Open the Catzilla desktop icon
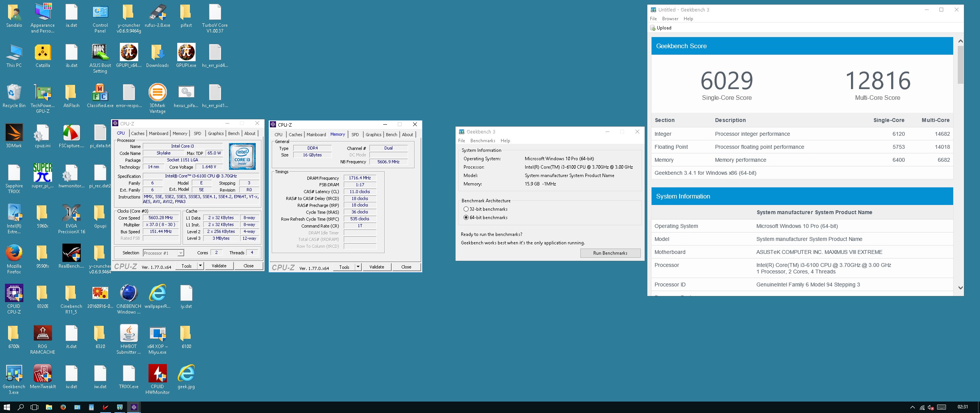Screen dimensions: 980x413 [42, 56]
